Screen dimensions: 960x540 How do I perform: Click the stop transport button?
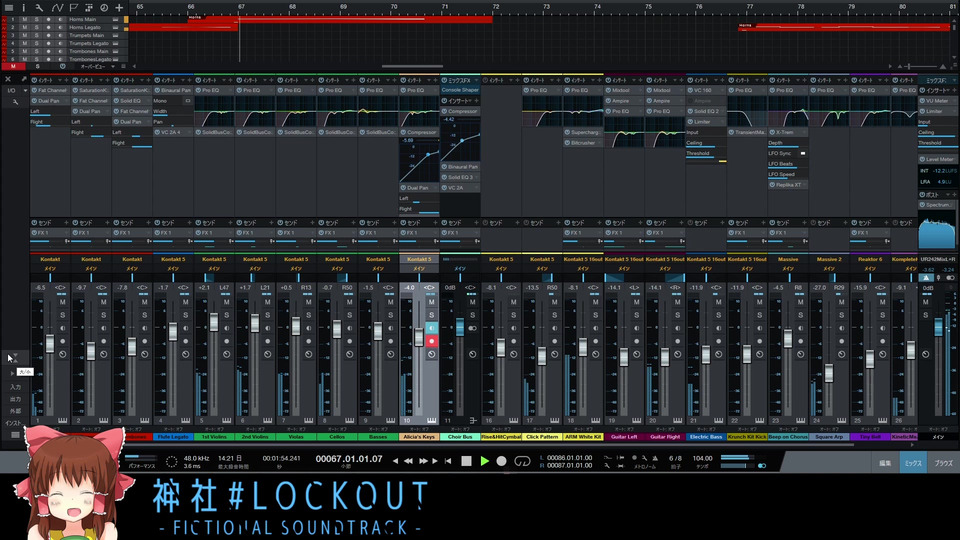pyautogui.click(x=467, y=461)
